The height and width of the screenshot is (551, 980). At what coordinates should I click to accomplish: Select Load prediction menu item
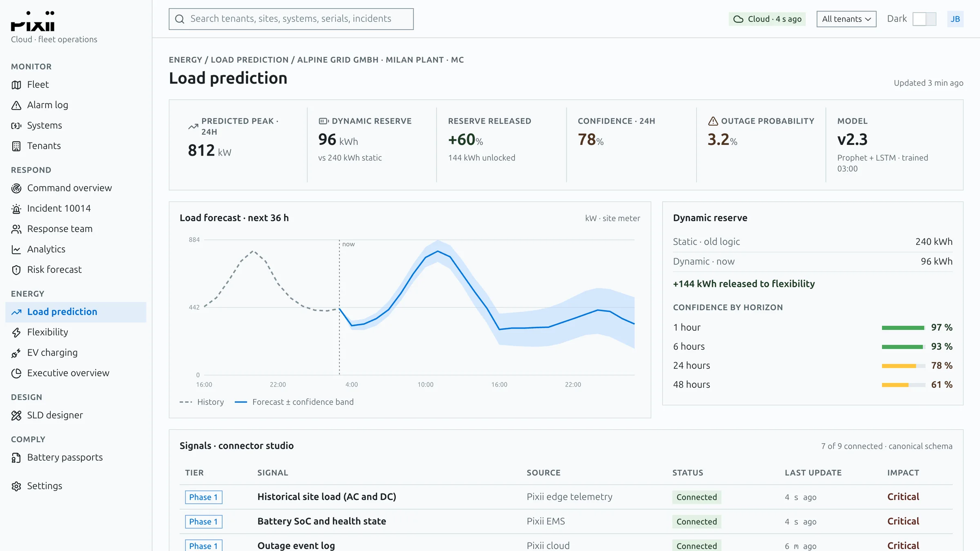pyautogui.click(x=76, y=312)
